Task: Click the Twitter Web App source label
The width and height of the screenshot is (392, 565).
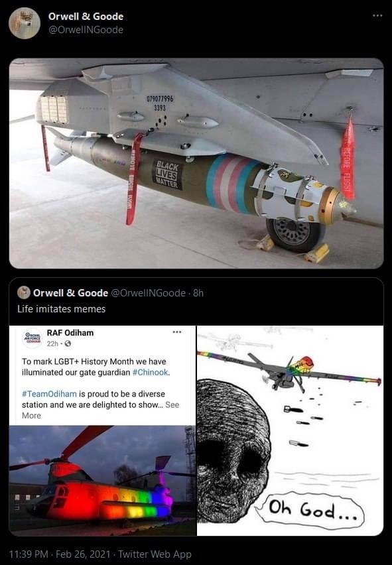Action: tap(155, 554)
